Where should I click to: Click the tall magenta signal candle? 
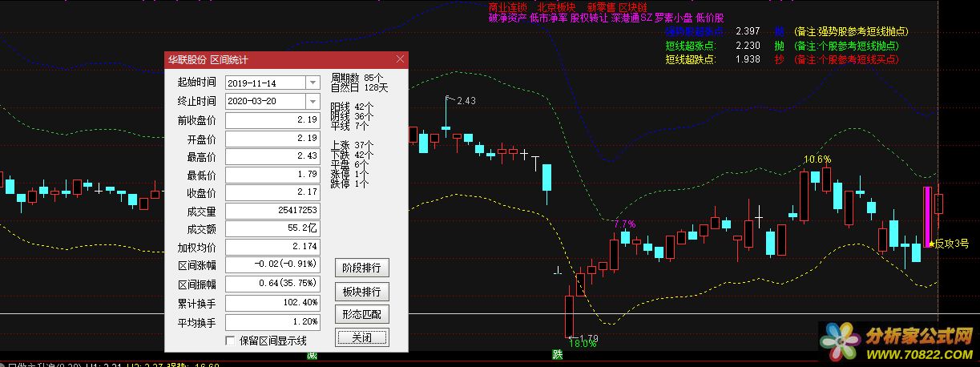(x=927, y=216)
